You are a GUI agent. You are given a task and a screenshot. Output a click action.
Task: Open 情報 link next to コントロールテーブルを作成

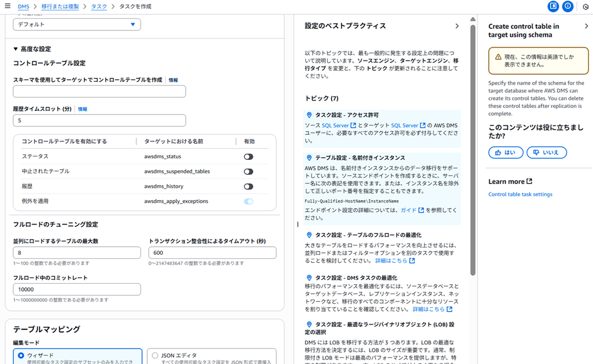tap(173, 80)
